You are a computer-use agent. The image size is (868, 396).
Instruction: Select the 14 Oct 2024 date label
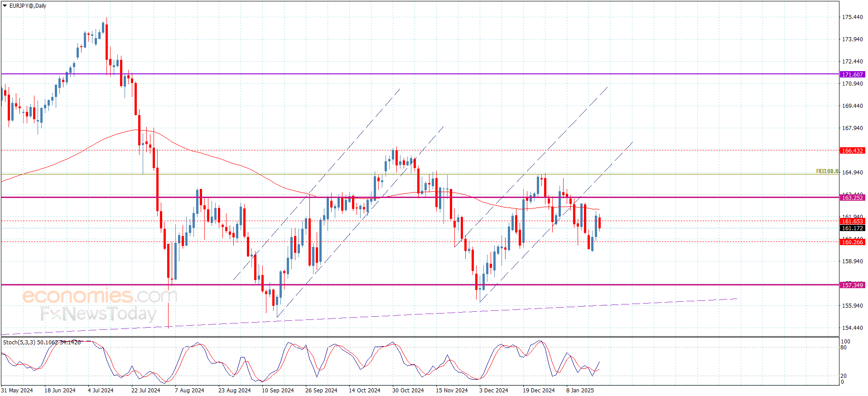pyautogui.click(x=365, y=391)
